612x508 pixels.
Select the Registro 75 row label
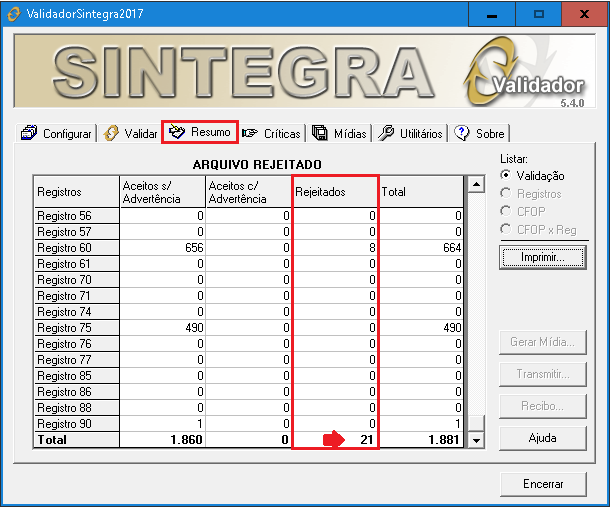(76, 328)
